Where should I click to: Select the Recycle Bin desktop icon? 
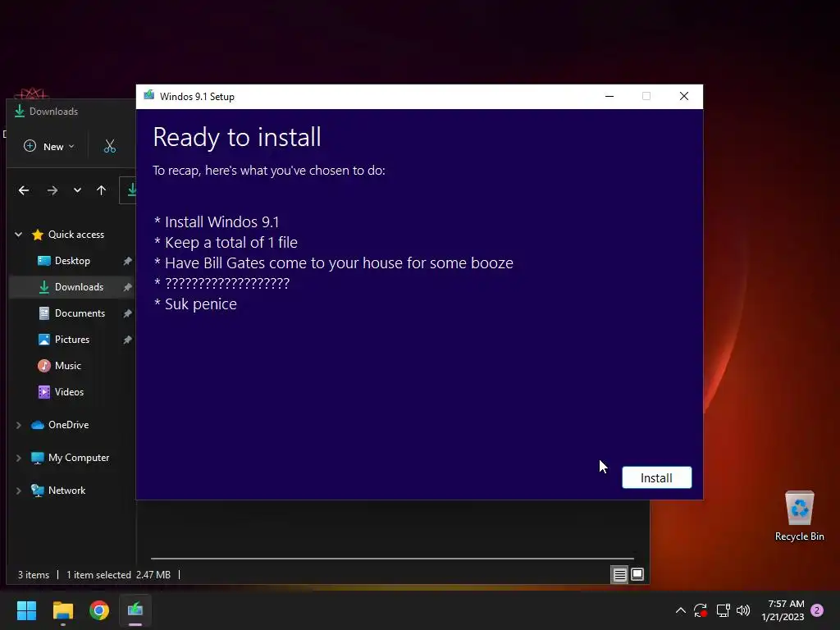[799, 517]
